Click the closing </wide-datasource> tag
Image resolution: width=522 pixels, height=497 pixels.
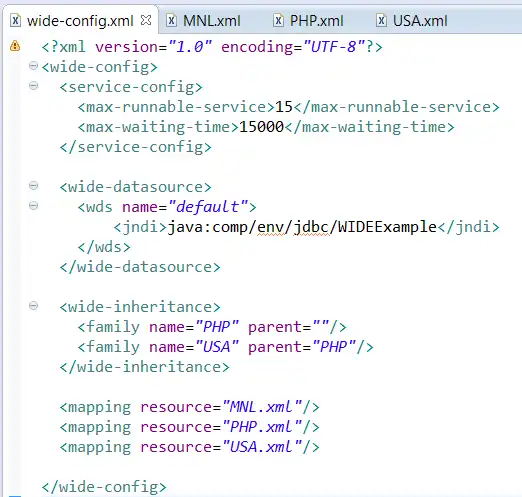click(140, 267)
